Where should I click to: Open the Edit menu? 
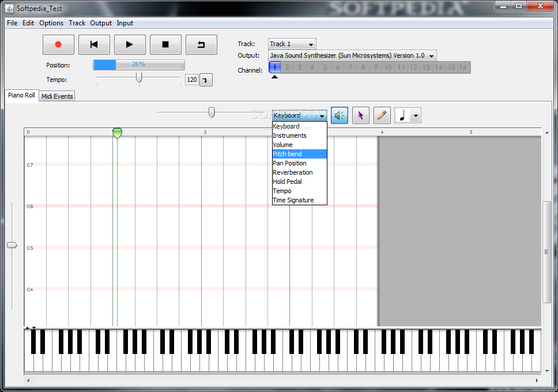[28, 23]
